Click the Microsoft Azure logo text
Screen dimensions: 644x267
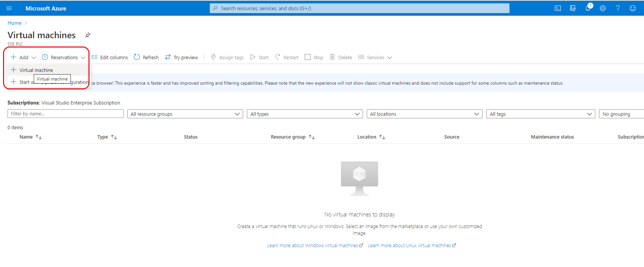click(x=46, y=8)
